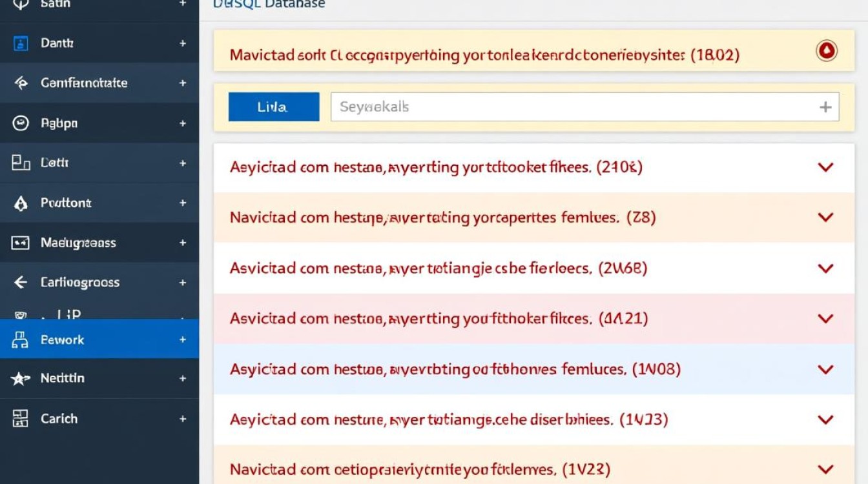Open the Nedittin menu item
The height and width of the screenshot is (484, 868).
coord(99,379)
